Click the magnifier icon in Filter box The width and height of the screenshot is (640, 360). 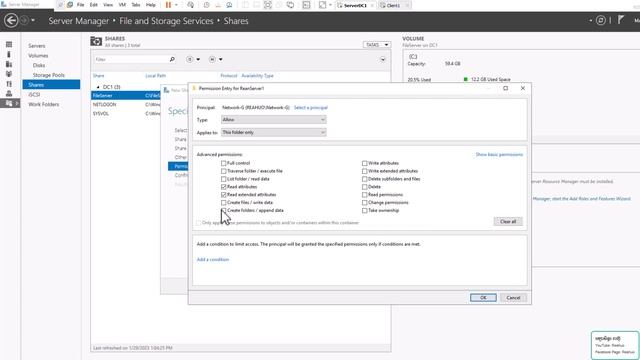click(172, 59)
